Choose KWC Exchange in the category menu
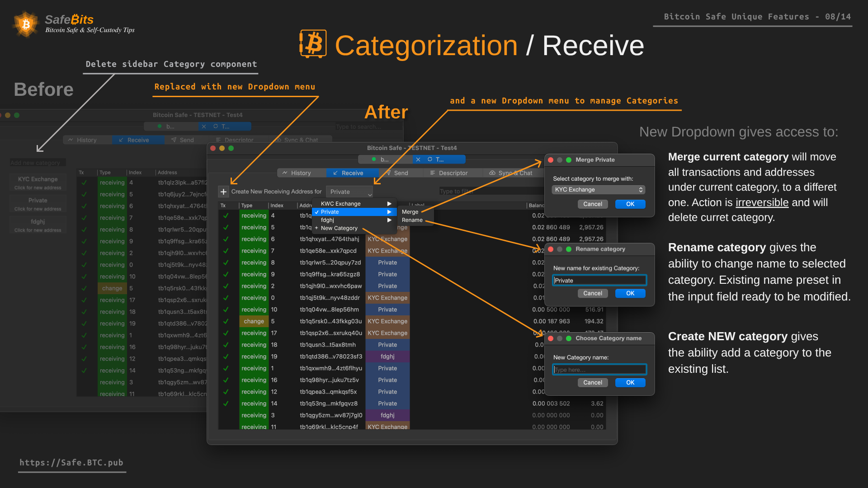The height and width of the screenshot is (488, 868). (x=354, y=204)
